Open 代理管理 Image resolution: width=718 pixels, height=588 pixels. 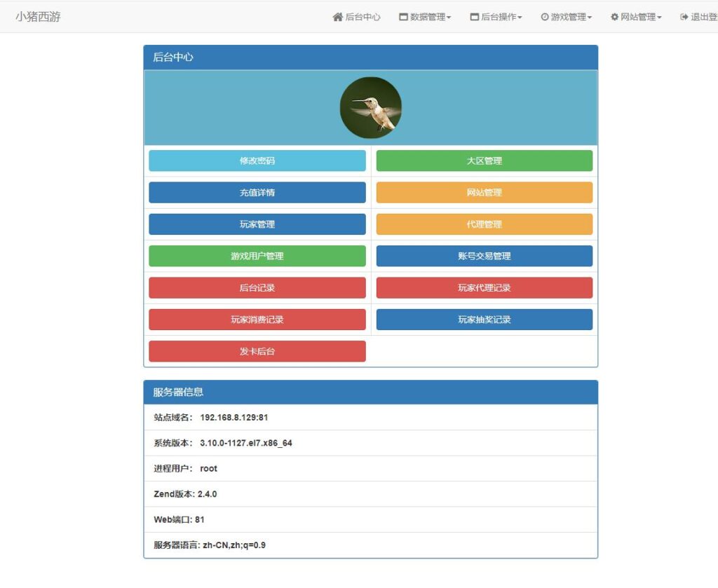pos(484,224)
